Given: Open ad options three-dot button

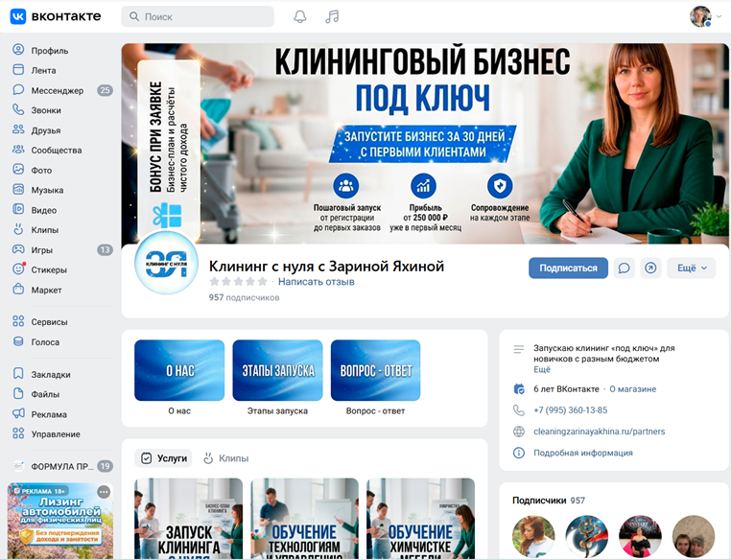Looking at the screenshot, I should (x=104, y=492).
